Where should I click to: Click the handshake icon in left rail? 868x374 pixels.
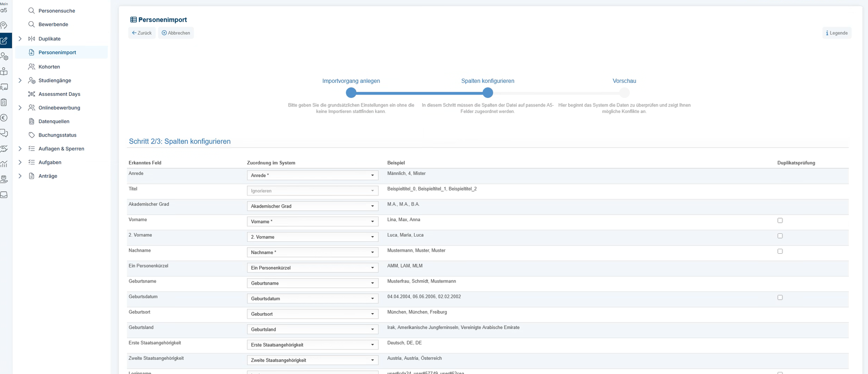point(4,149)
